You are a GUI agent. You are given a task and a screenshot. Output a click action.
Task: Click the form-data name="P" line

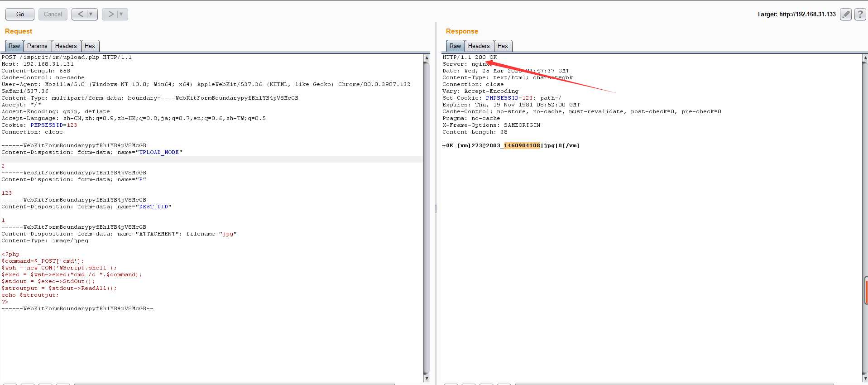[74, 179]
